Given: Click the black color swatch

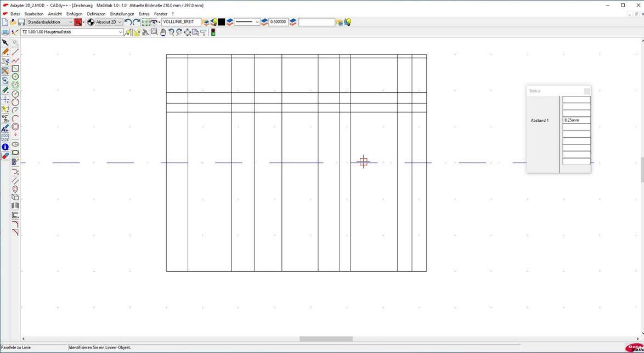Looking at the screenshot, I should 222,22.
